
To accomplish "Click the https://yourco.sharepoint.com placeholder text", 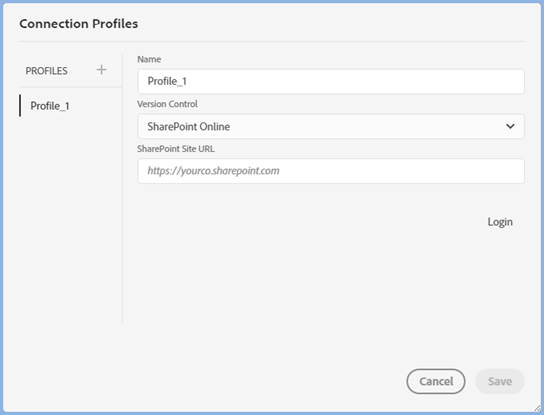I will click(213, 171).
